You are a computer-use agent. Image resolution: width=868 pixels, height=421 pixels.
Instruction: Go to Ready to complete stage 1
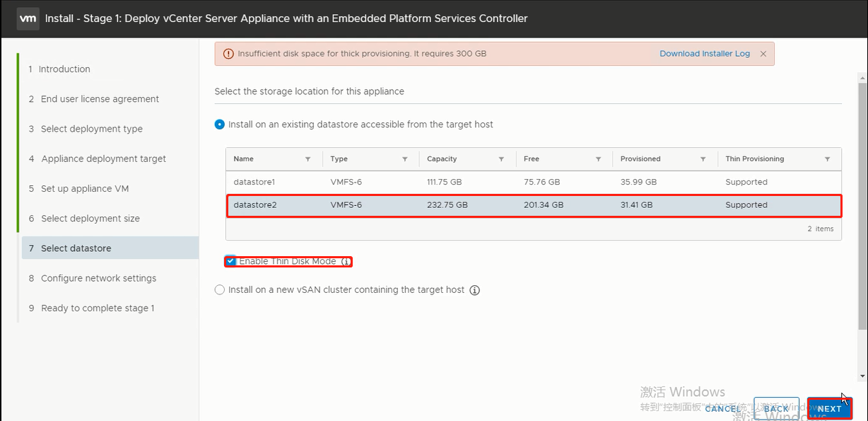pyautogui.click(x=91, y=308)
